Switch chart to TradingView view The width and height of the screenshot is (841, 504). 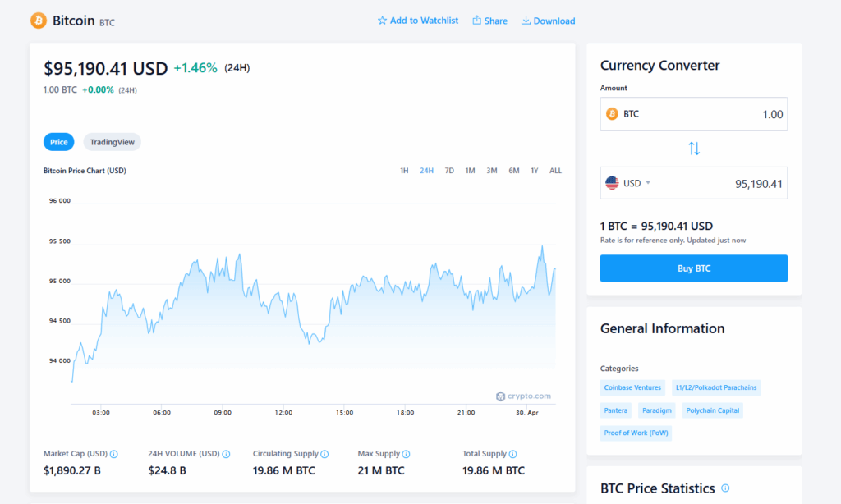point(113,142)
